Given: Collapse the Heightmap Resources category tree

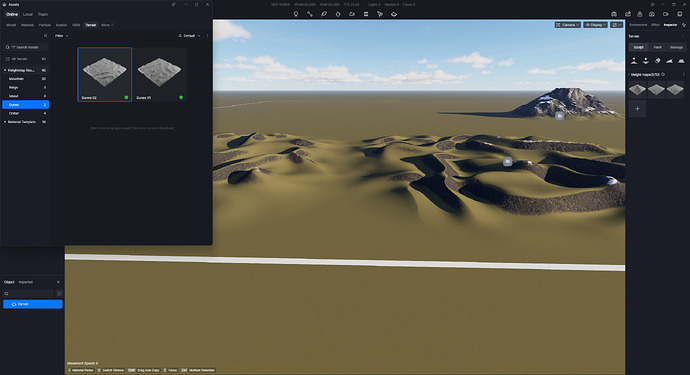Looking at the screenshot, I should tap(5, 70).
